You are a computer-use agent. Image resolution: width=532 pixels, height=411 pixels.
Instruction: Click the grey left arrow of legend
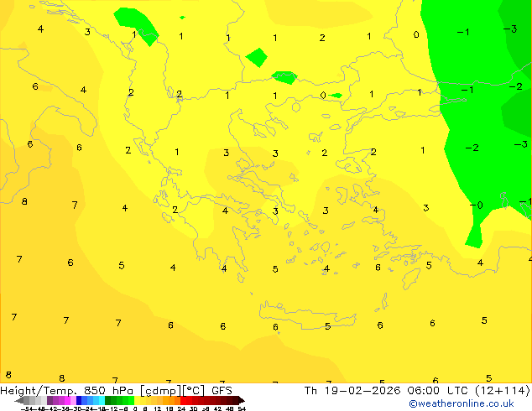coord(19,400)
